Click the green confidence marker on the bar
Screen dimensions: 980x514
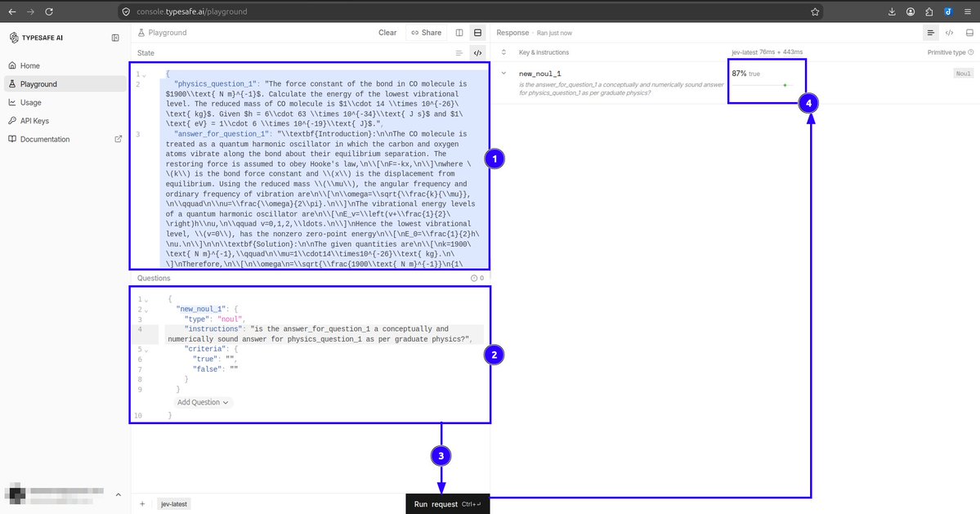click(x=785, y=85)
